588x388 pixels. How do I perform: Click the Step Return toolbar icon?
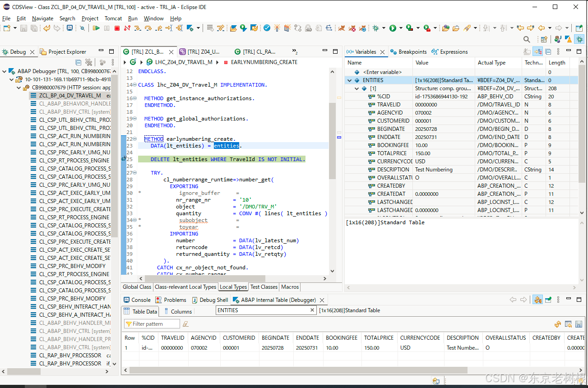pyautogui.click(x=158, y=28)
